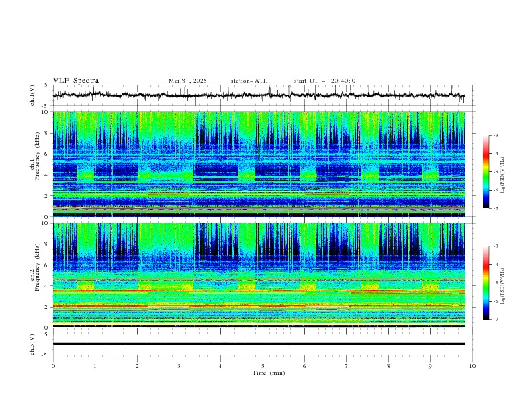This screenshot has height=411, width=532.
Task: Click the ch.3 flat black waveform line
Action: click(259, 344)
